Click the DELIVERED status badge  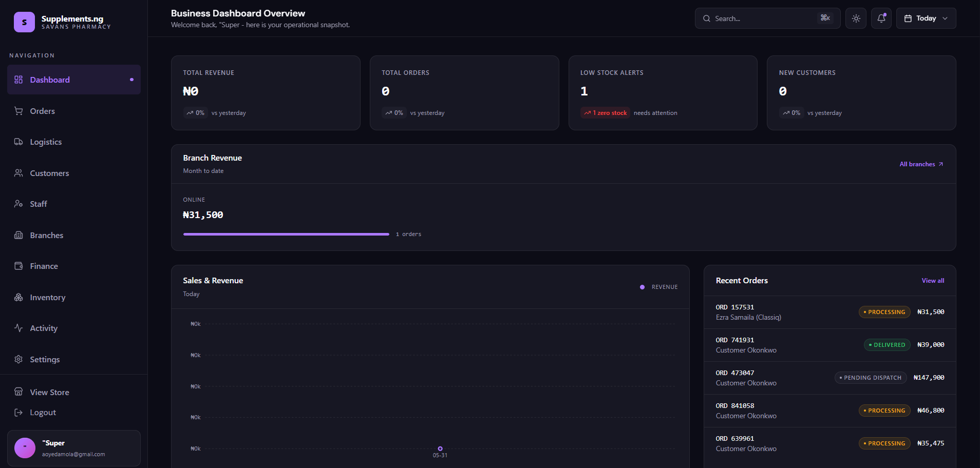tap(887, 345)
